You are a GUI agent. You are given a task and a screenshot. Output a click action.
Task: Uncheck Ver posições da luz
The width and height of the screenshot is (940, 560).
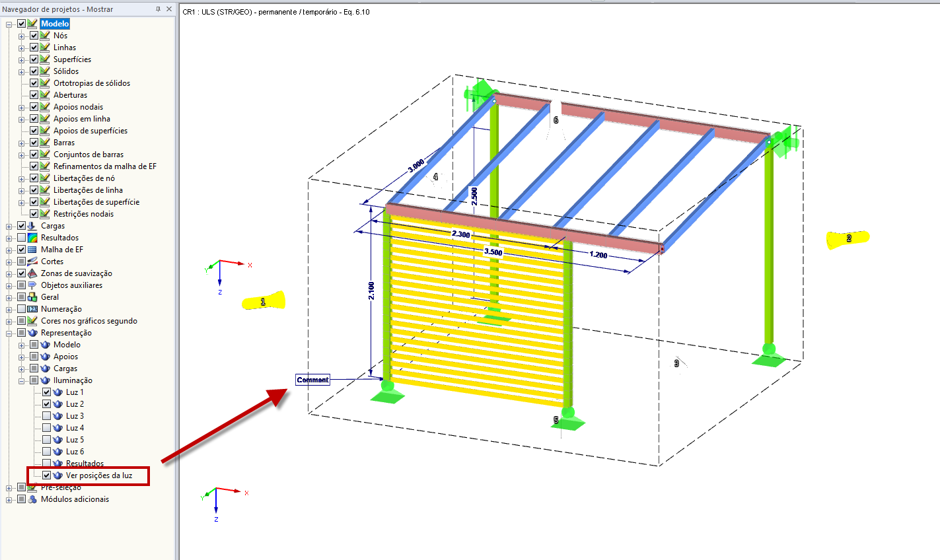pyautogui.click(x=46, y=475)
